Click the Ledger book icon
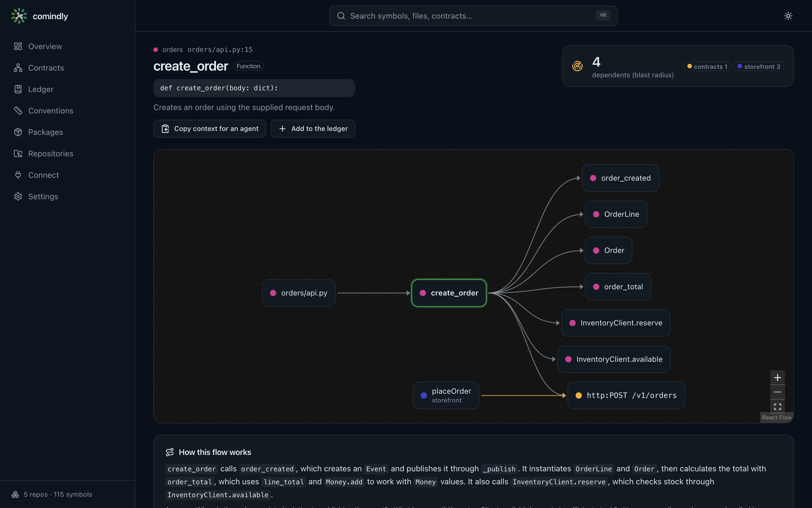812x508 pixels. [18, 89]
